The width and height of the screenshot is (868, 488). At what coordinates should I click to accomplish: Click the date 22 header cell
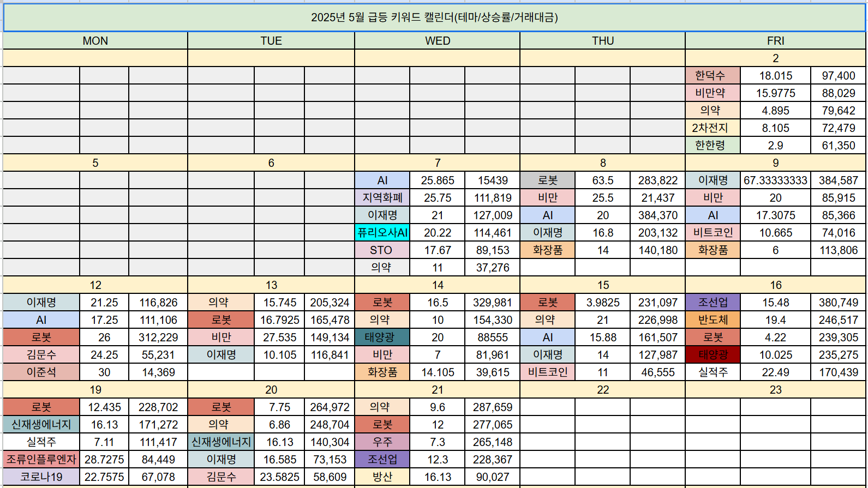click(x=603, y=390)
